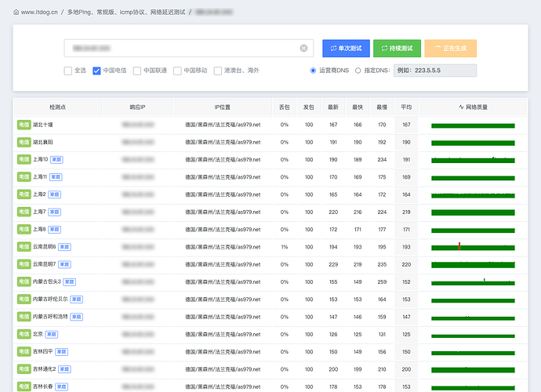The image size is (541, 392).
Task: Click the 家庭 tag next to 上海8
Action: (55, 230)
